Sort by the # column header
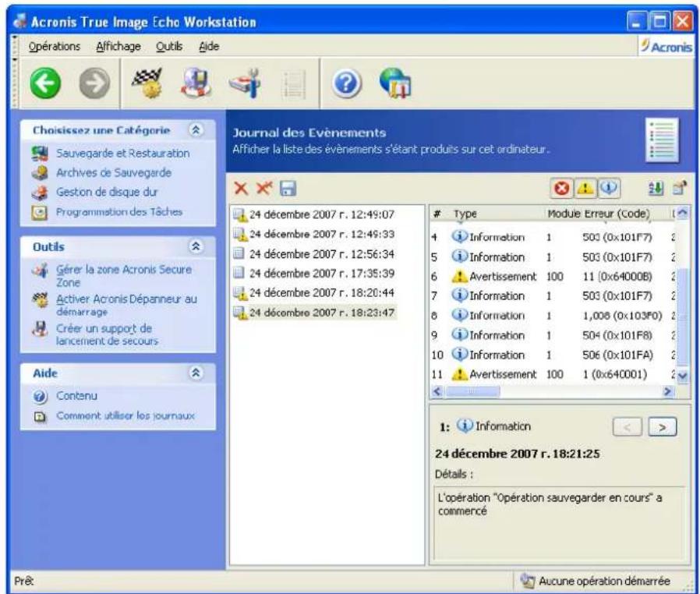The height and width of the screenshot is (594, 700). click(437, 214)
